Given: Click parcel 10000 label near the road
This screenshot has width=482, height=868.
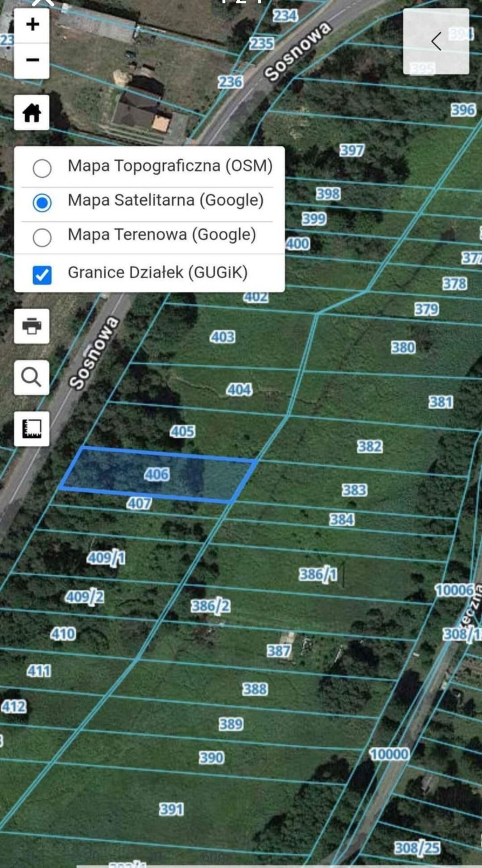Looking at the screenshot, I should [389, 754].
